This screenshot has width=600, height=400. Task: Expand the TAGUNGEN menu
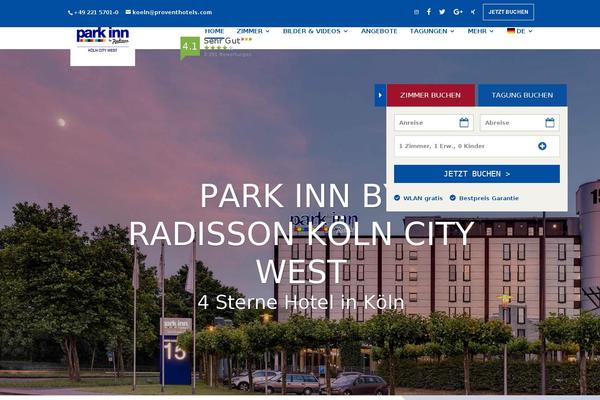click(x=432, y=31)
